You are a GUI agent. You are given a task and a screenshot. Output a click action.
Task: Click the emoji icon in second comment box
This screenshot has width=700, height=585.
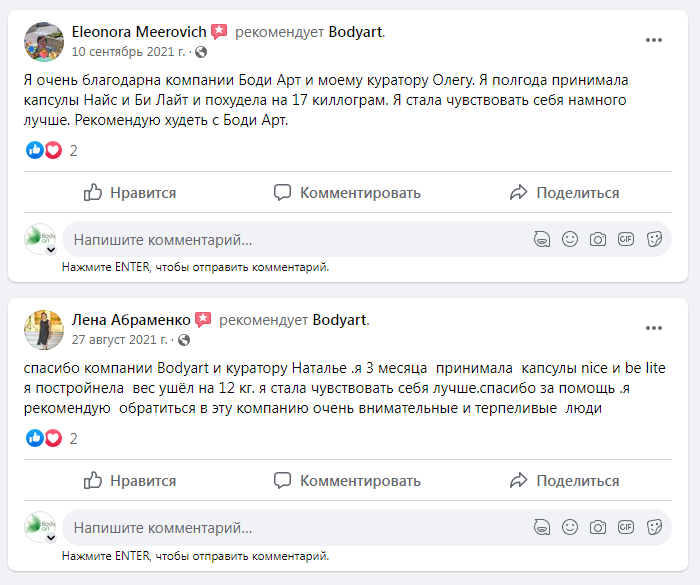570,526
